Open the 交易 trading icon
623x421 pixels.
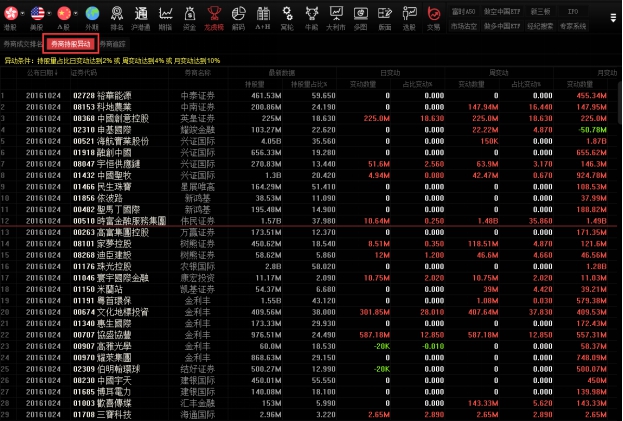[432, 13]
